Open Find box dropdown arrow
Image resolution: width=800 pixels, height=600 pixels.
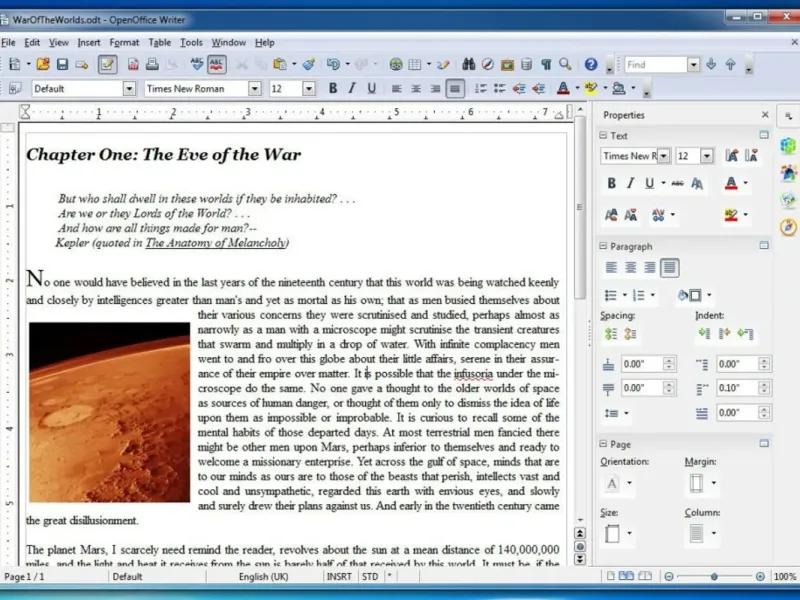click(693, 64)
